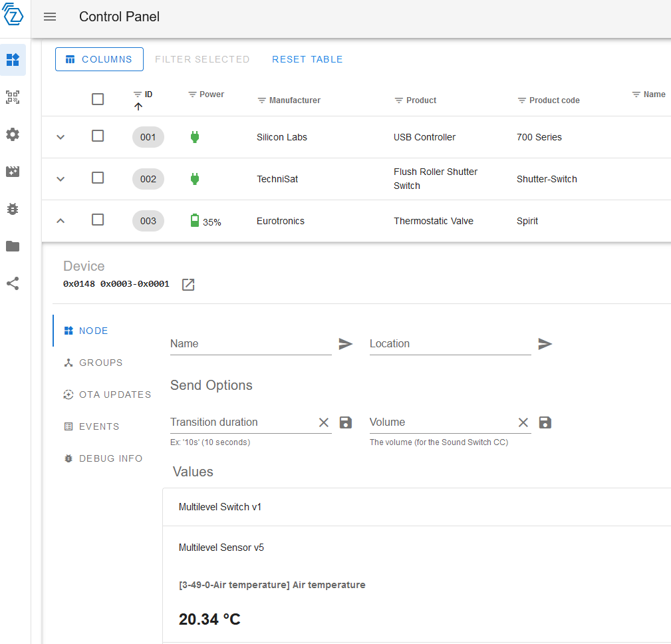The height and width of the screenshot is (644, 671).
Task: Toggle the select-all checkbox in table header
Action: coord(98,99)
